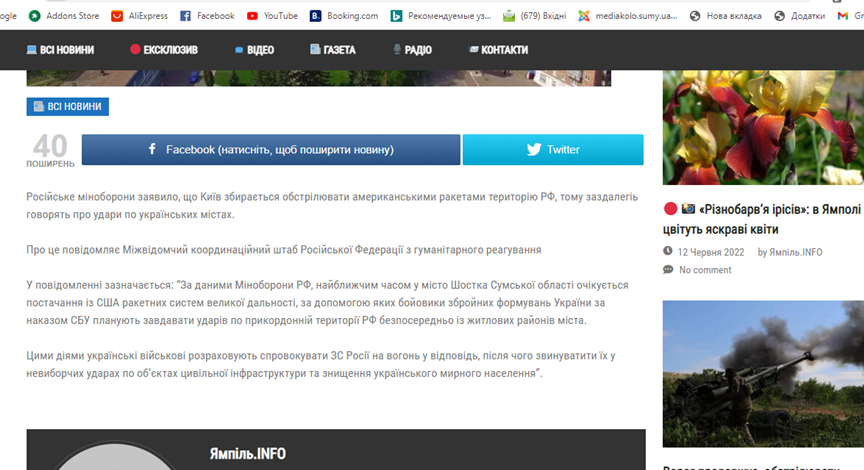Screen dimensions: 864x470
Task: Open ВСІ НОВИНИ in the navigation bar
Action: click(x=60, y=50)
